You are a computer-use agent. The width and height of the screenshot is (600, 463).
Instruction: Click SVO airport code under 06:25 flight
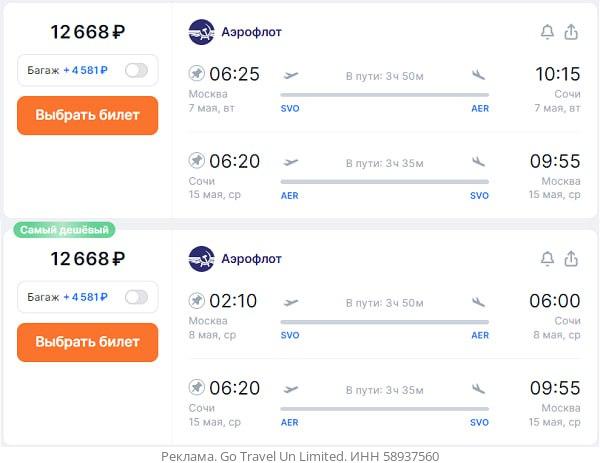point(290,109)
